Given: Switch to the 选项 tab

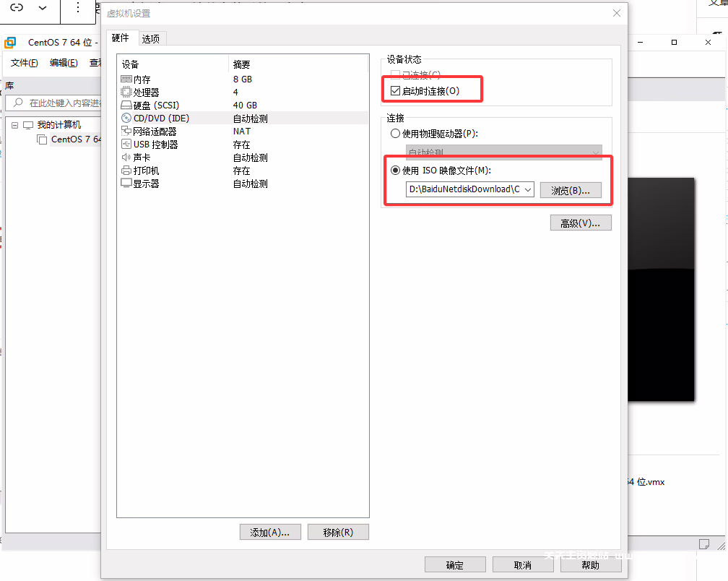Looking at the screenshot, I should tap(151, 39).
